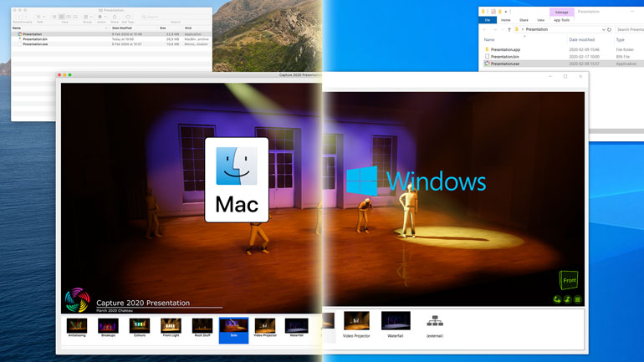This screenshot has width=644, height=362.
Task: Select Waterfall thumbnail in Mac window
Action: tap(297, 328)
